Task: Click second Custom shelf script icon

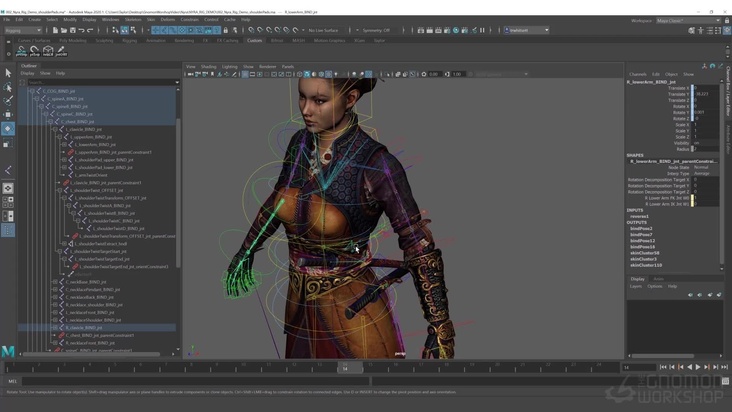Action: click(35, 51)
